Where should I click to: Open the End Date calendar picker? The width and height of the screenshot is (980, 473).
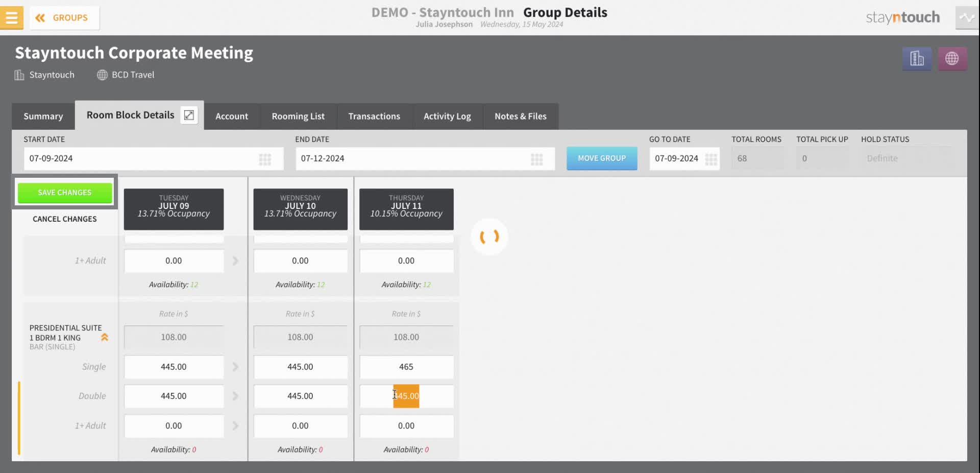point(536,159)
